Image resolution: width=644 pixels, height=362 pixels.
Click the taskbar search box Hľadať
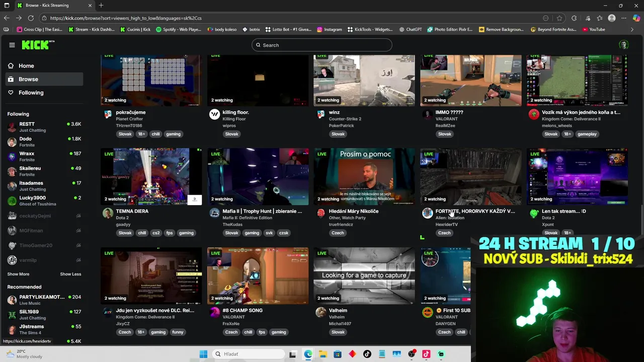coord(248,354)
